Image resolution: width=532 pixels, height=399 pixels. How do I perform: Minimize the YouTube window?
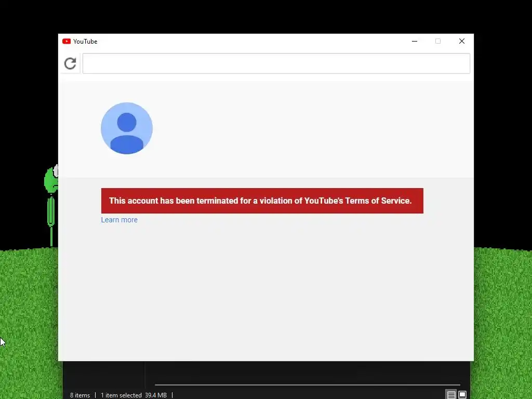click(414, 42)
